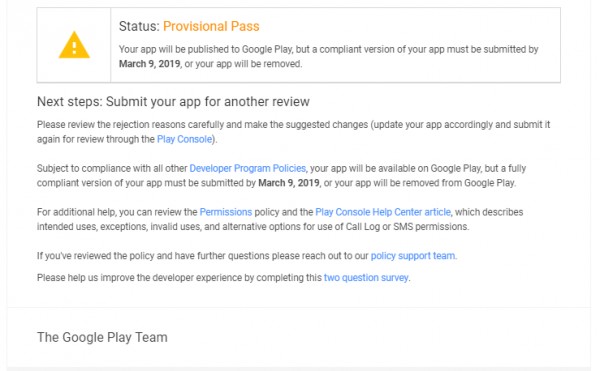Follow the Permissions policy link
This screenshot has width=600, height=371.
pos(226,212)
